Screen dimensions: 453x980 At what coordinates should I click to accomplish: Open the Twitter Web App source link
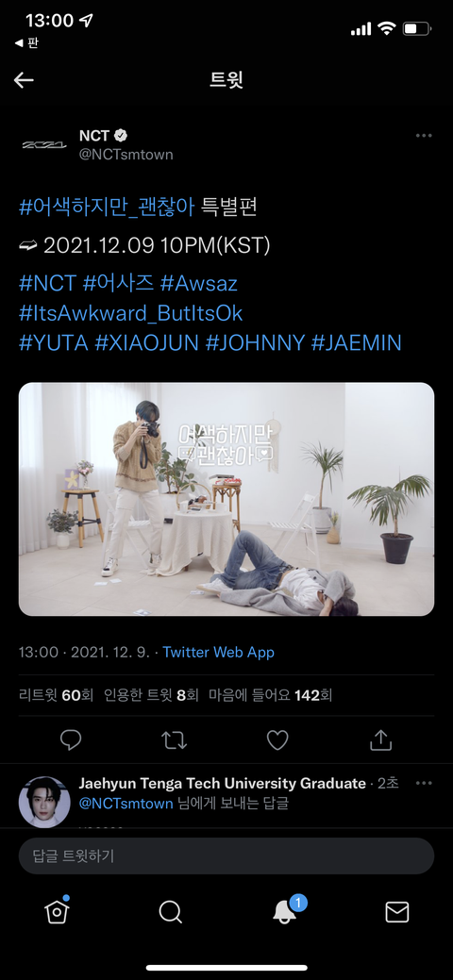click(x=218, y=653)
